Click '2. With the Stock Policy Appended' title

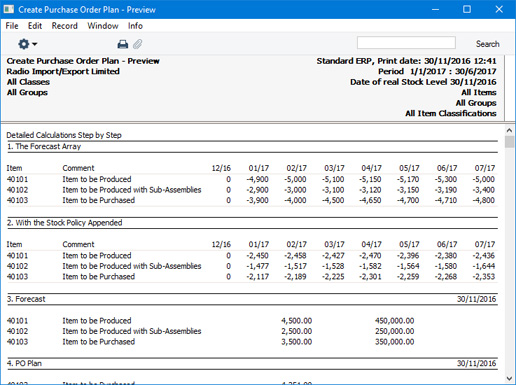(x=65, y=223)
